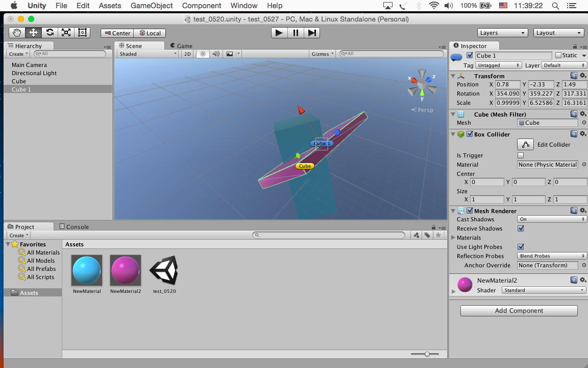Search by label tag icon
588x368 pixels.
(427, 235)
